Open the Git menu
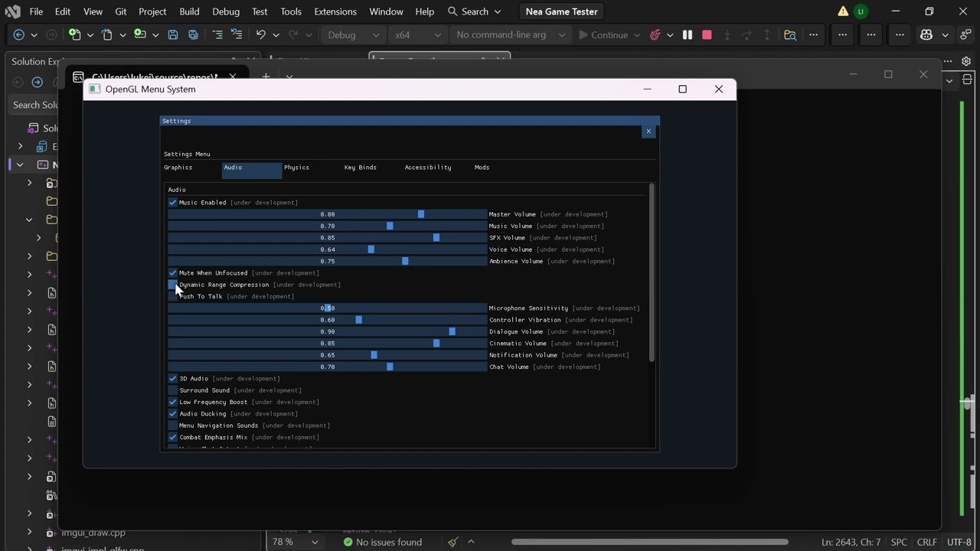This screenshot has height=551, width=980. point(121,11)
